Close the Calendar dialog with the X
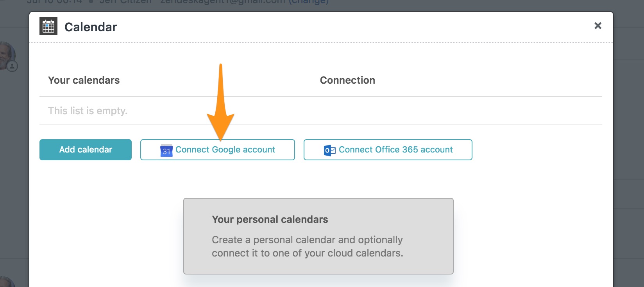 click(x=597, y=26)
